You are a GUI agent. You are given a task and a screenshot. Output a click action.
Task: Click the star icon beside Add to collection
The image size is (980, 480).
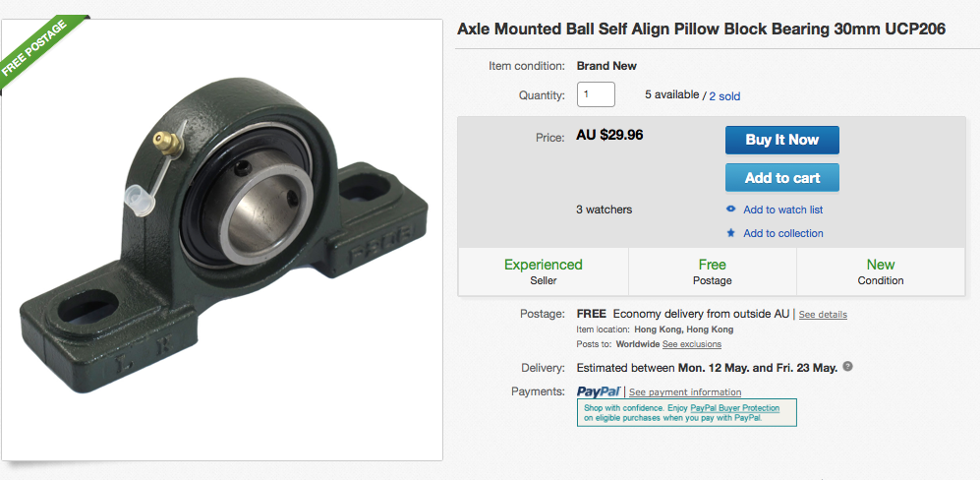click(730, 233)
